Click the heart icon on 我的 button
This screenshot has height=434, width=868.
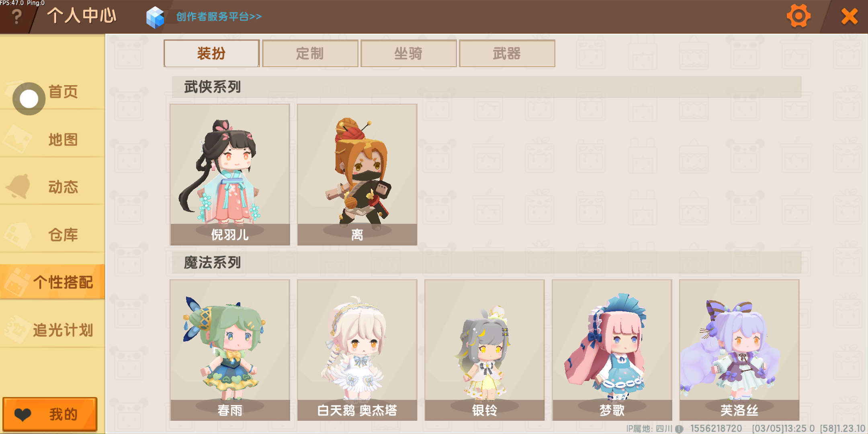[x=23, y=414]
